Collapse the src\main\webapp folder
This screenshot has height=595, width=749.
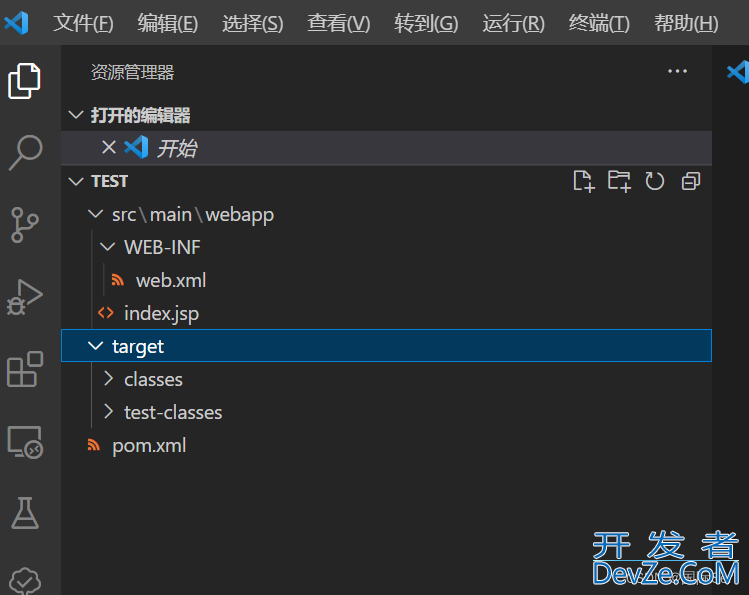click(x=96, y=213)
